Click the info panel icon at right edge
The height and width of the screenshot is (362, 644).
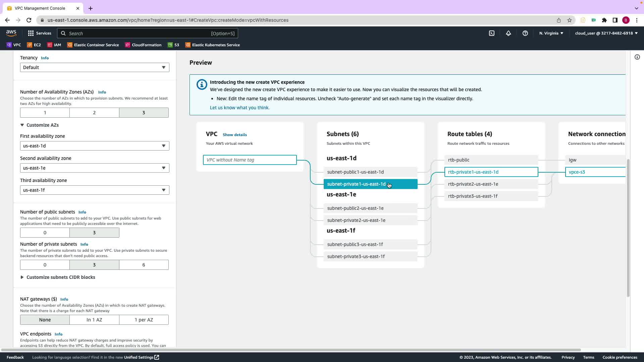(x=637, y=57)
